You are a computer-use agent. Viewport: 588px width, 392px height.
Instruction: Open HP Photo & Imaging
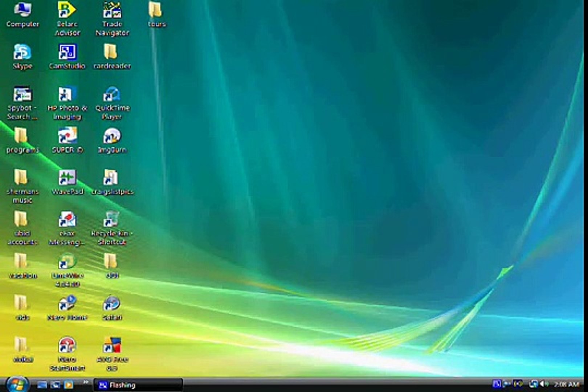(66, 94)
